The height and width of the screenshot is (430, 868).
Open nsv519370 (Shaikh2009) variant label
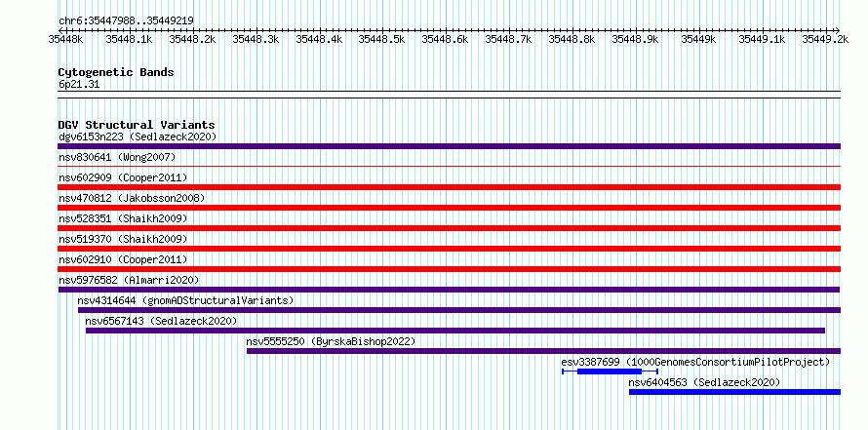tap(123, 239)
